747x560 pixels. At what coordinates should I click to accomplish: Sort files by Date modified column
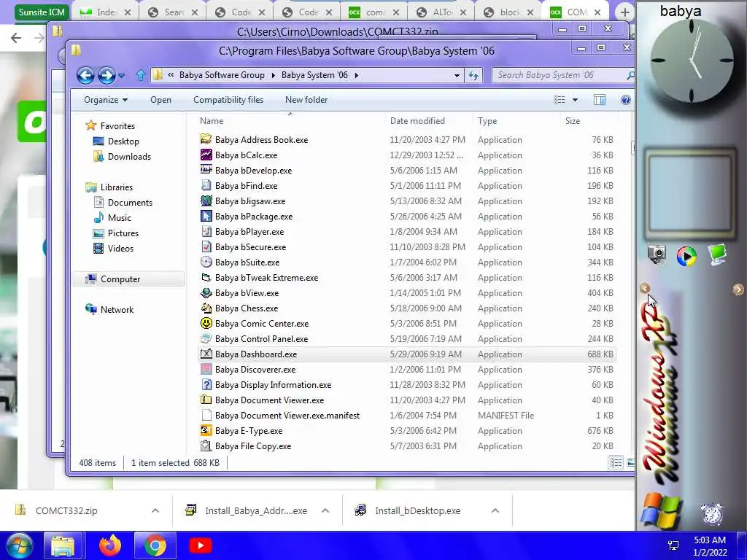[417, 121]
